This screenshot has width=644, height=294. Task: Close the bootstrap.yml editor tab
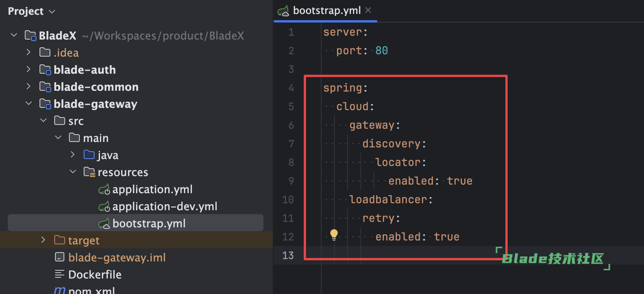(368, 10)
